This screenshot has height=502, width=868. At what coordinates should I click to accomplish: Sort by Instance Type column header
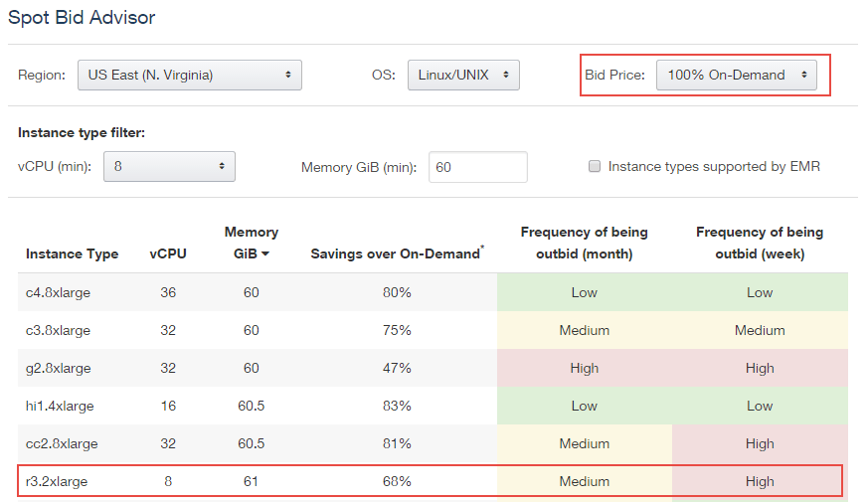[72, 253]
